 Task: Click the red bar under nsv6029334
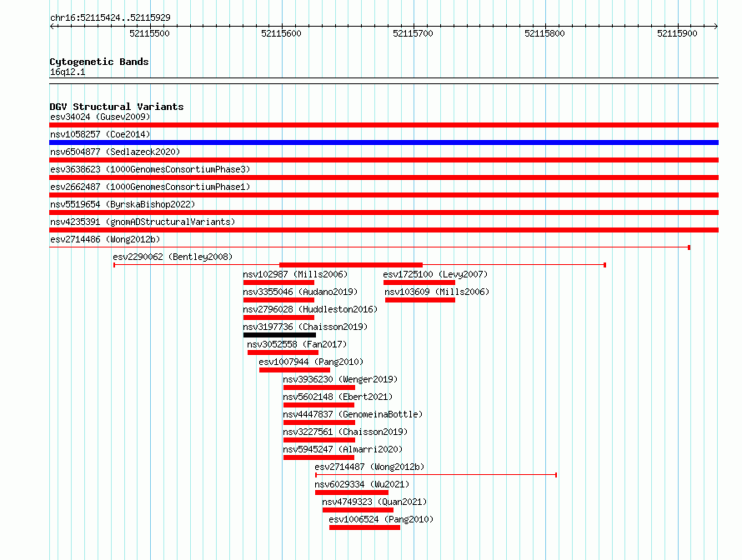coord(352,492)
